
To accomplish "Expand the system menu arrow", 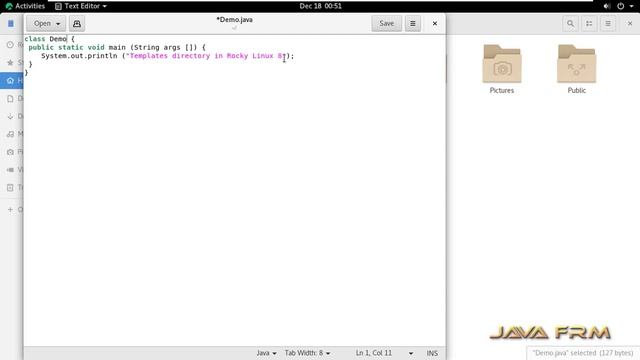I will pos(631,6).
